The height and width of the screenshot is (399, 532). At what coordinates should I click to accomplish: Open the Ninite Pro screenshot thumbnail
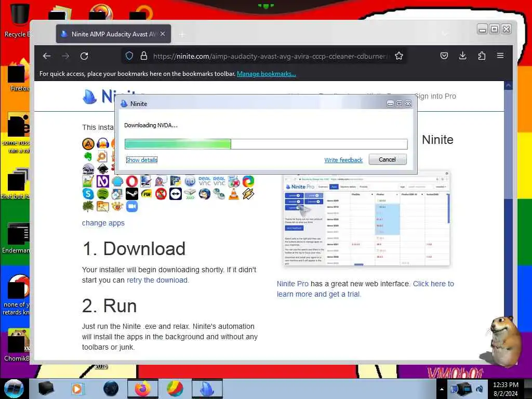[x=366, y=220]
